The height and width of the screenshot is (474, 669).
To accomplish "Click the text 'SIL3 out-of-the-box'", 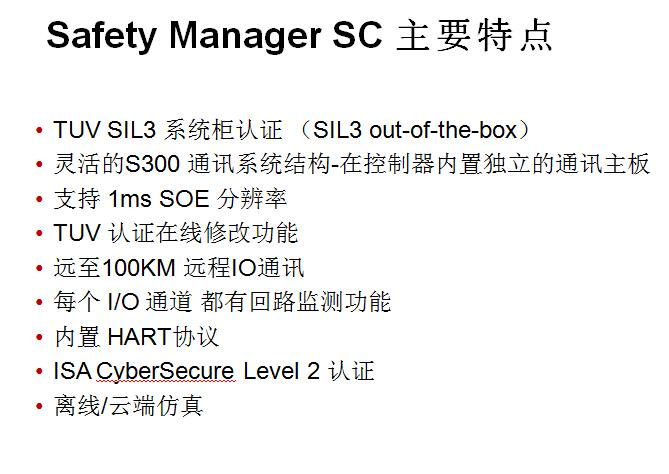I will tap(415, 130).
